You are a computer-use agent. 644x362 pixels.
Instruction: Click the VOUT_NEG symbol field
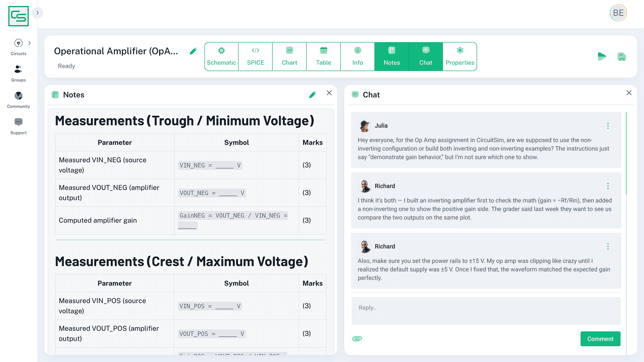click(212, 193)
